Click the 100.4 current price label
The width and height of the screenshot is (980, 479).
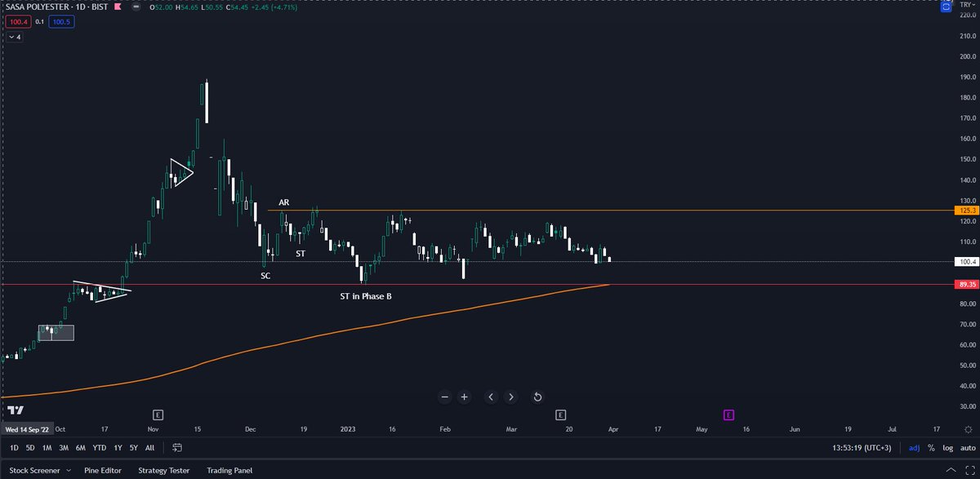(965, 262)
